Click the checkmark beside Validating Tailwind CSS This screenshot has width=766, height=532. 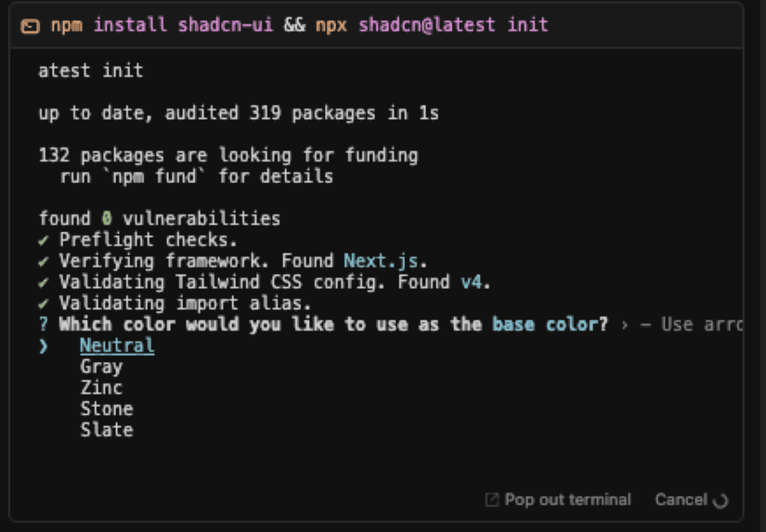coord(44,282)
